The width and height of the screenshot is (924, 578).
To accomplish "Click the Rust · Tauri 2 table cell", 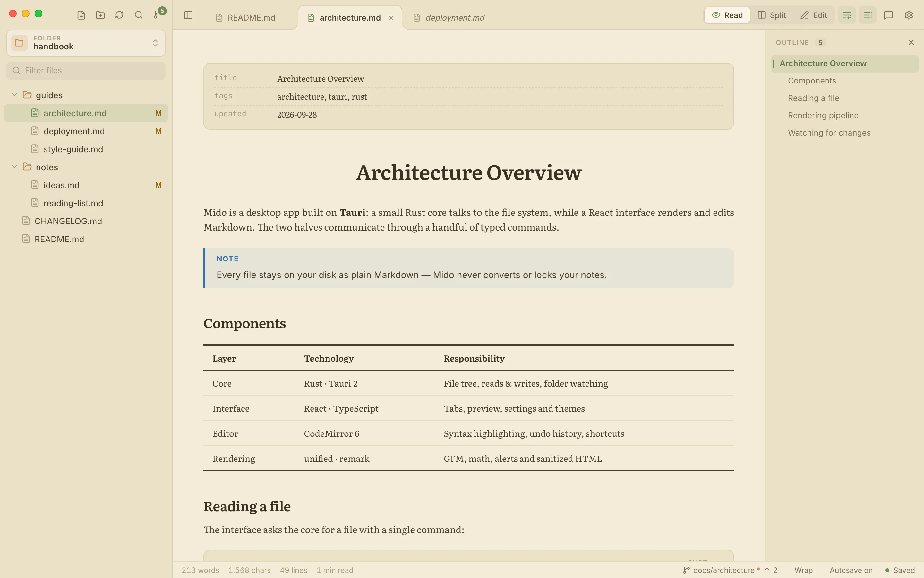I will [331, 383].
